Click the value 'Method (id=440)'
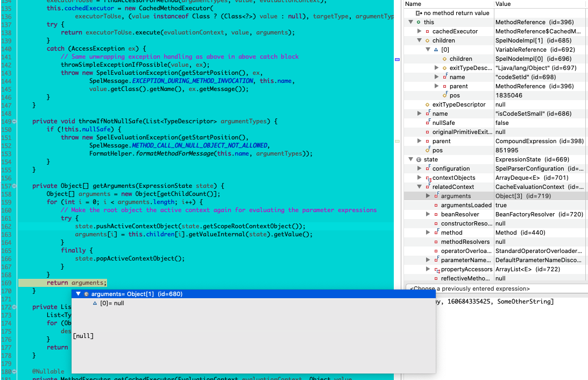This screenshot has height=380, width=588. (x=521, y=233)
